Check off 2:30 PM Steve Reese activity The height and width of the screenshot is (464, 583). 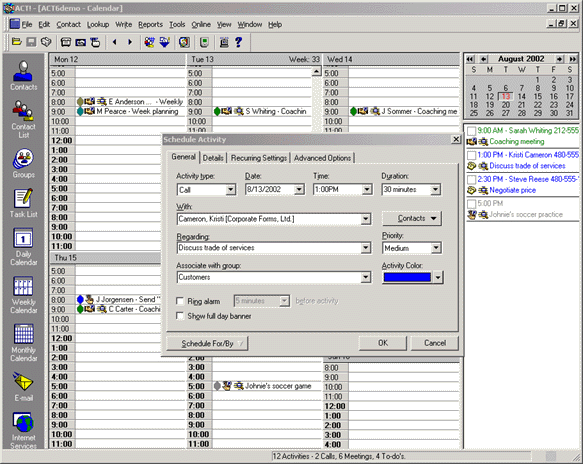[x=471, y=180]
